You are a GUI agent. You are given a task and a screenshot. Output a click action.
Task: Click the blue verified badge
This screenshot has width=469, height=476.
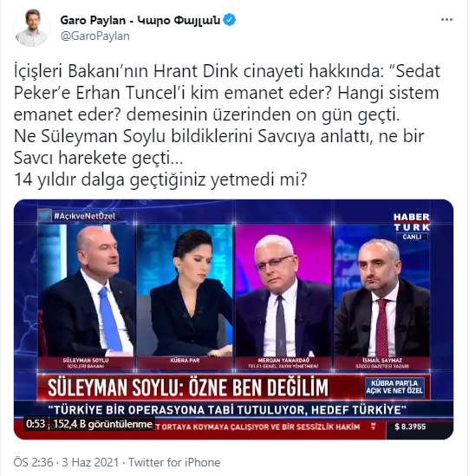coord(229,20)
